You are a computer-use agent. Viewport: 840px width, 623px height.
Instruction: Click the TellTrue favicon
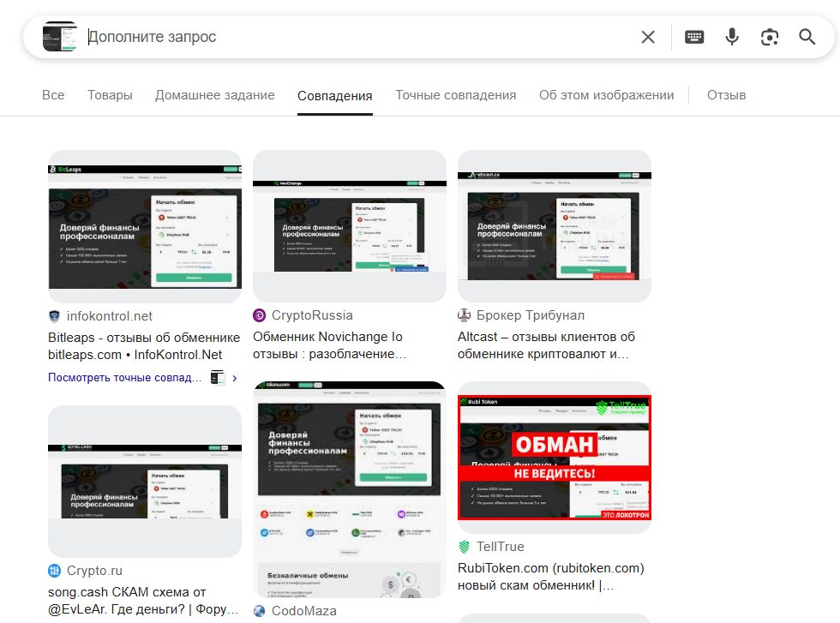(x=464, y=547)
